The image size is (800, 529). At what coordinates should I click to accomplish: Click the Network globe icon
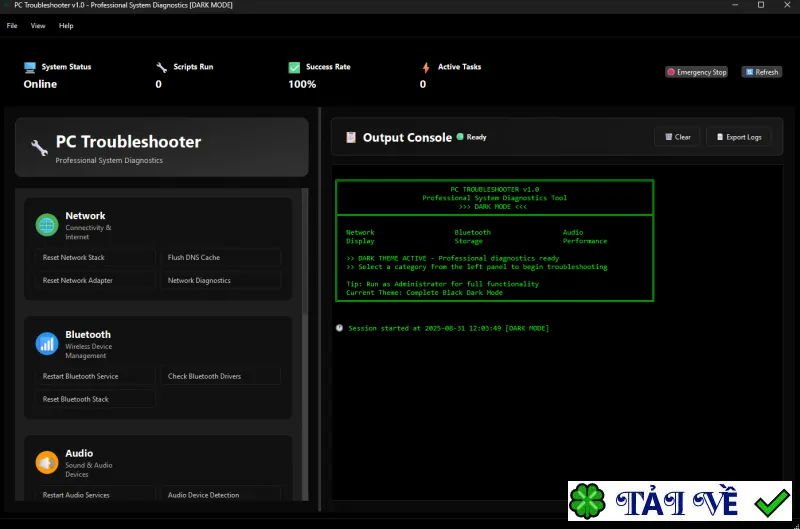47,225
